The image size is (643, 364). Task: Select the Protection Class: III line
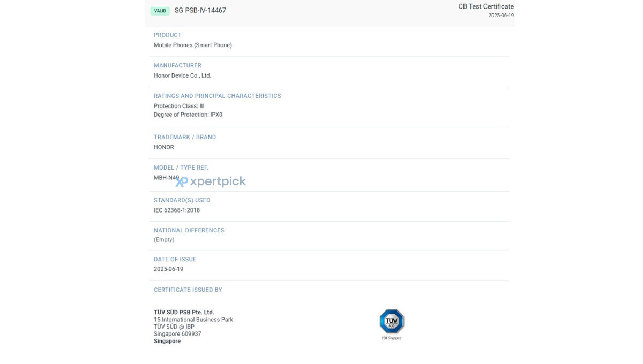[x=179, y=106]
